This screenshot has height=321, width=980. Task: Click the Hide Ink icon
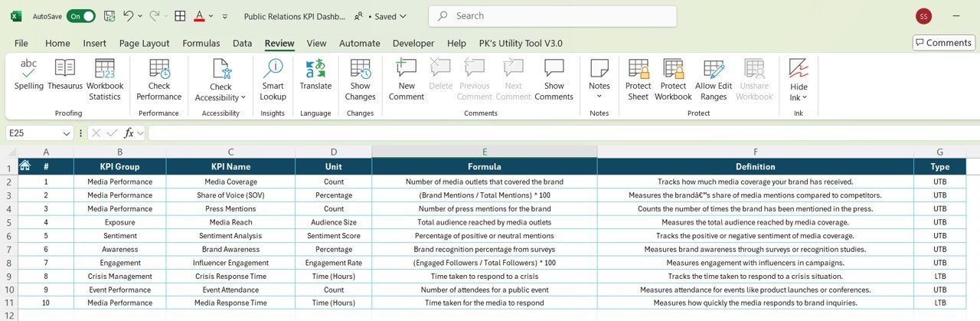(x=799, y=70)
